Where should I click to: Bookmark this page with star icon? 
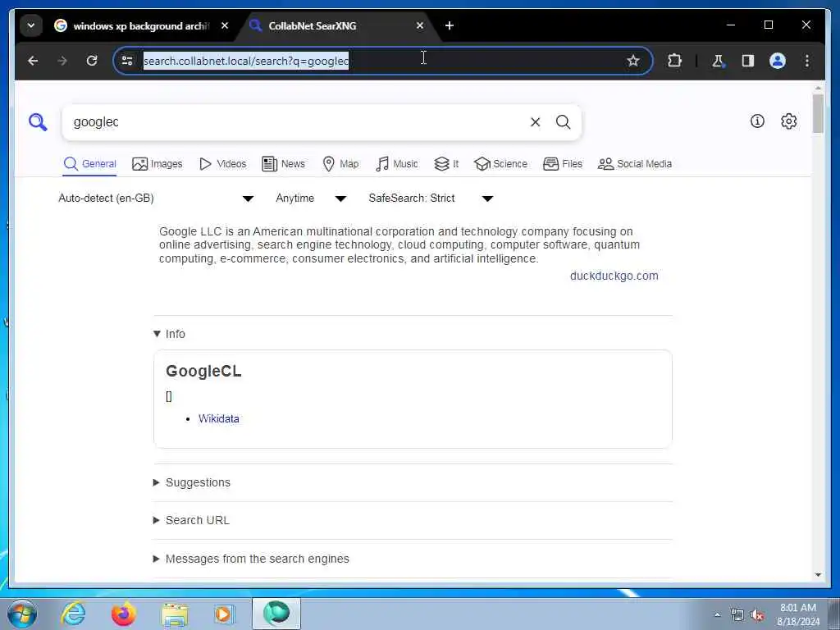(633, 61)
